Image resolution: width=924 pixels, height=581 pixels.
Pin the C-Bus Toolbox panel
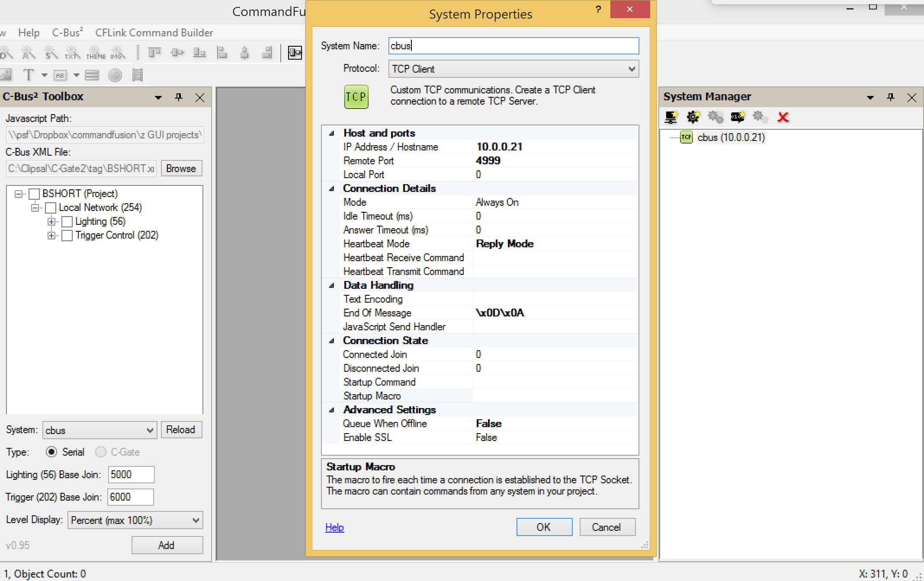[178, 97]
